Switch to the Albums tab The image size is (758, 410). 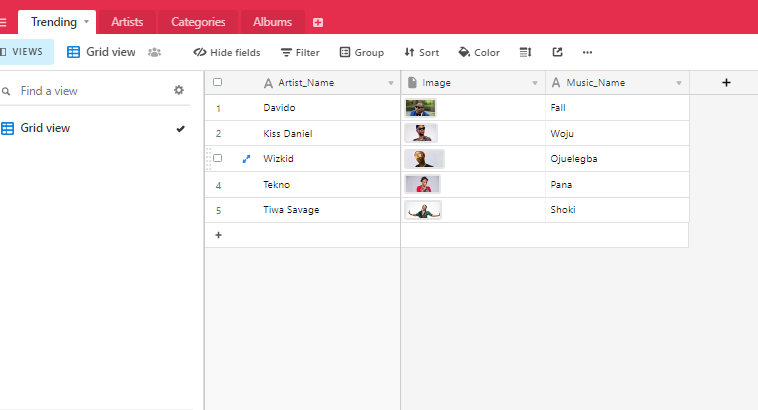coord(273,22)
